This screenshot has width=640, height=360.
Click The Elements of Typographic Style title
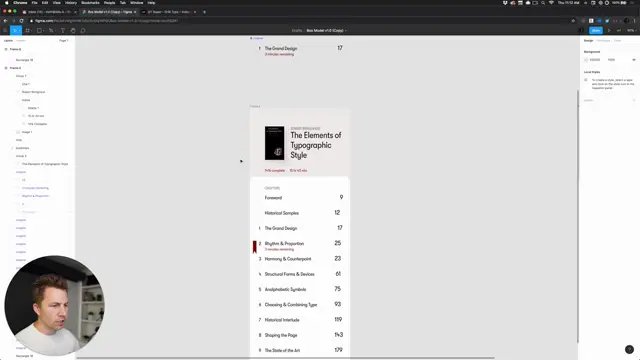point(316,145)
